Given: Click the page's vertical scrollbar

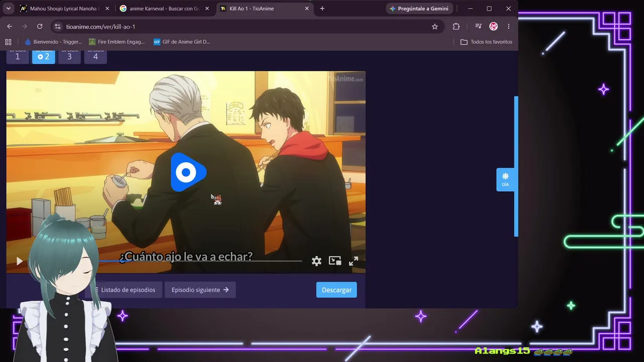Looking at the screenshot, I should tap(516, 166).
